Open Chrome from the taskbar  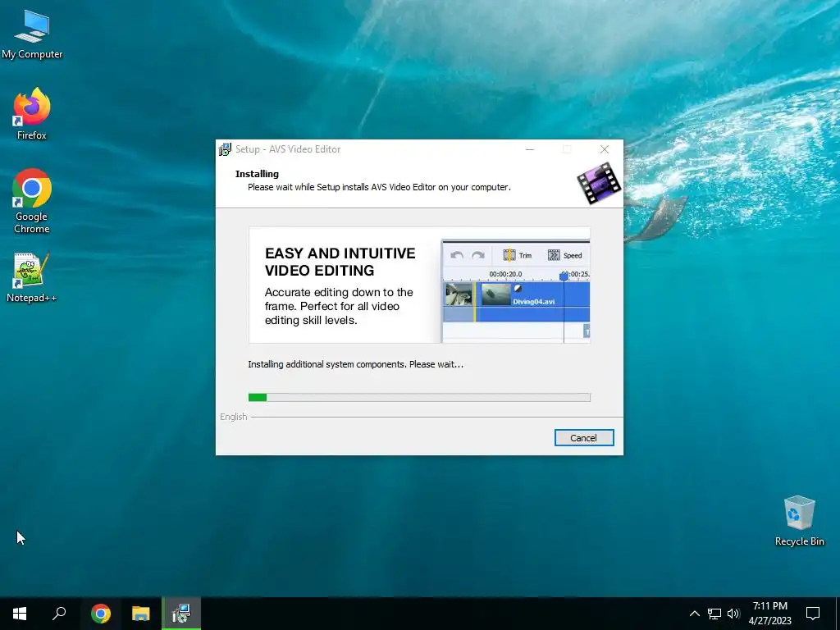pyautogui.click(x=101, y=614)
